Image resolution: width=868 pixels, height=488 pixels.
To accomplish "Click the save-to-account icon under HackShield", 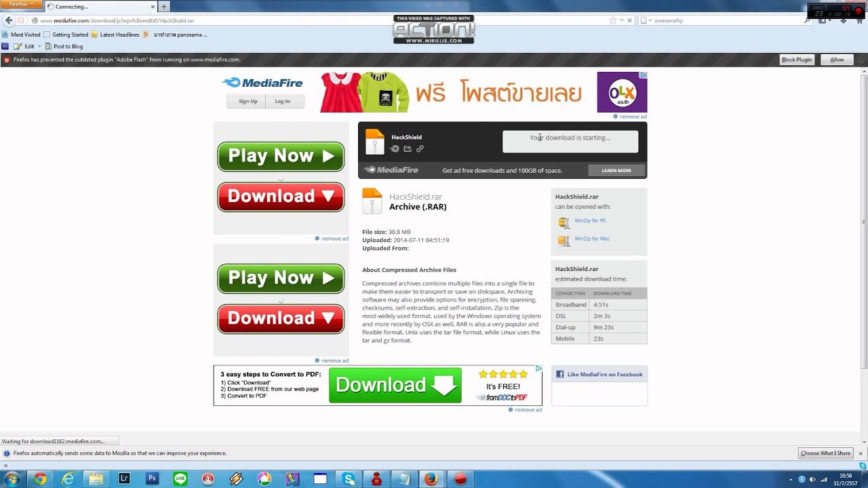I will [x=395, y=148].
